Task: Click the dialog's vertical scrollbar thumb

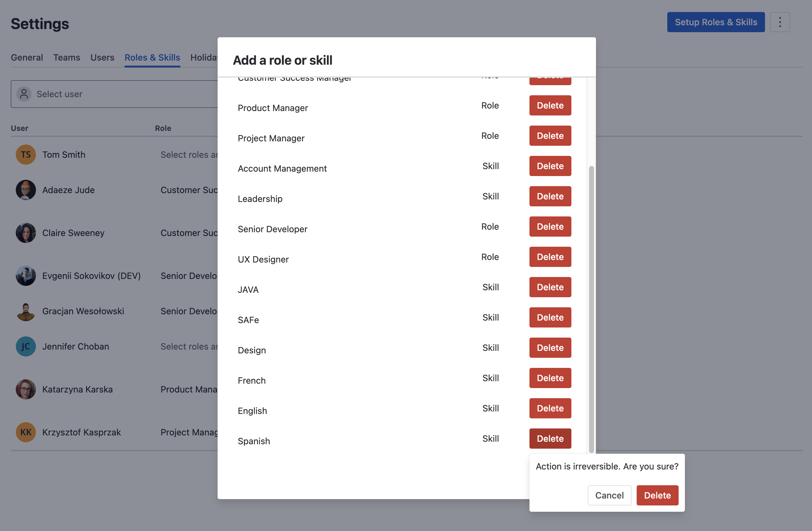Action: click(591, 307)
